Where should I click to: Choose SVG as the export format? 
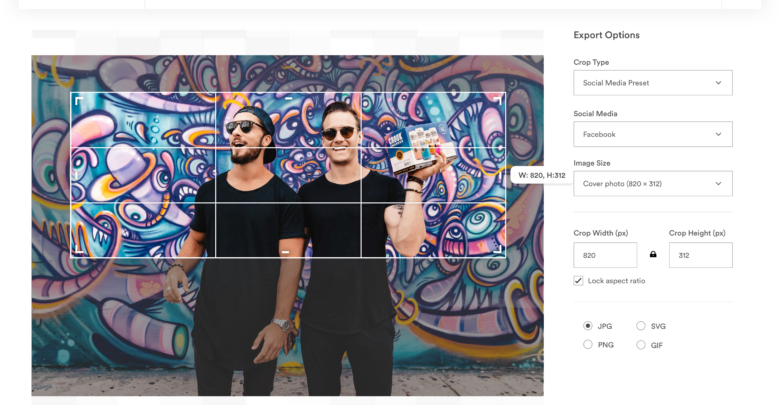coord(641,326)
